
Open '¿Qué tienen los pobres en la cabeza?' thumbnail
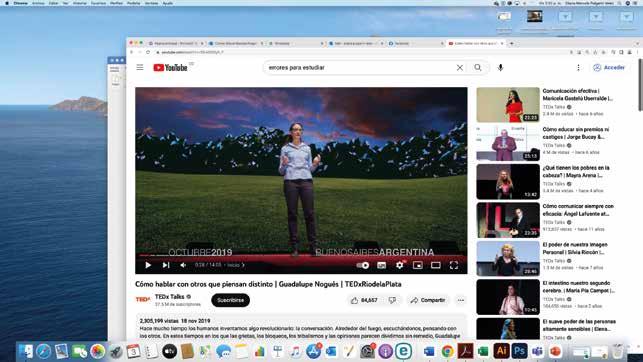click(x=508, y=182)
